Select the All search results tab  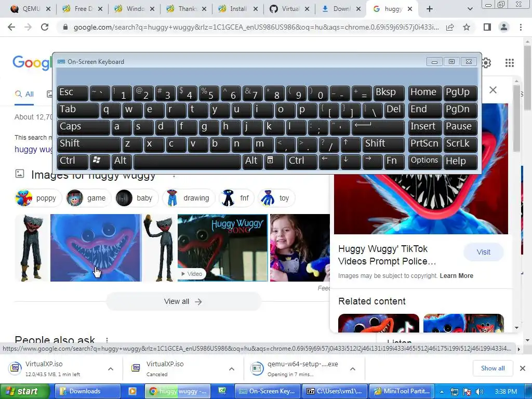24,94
